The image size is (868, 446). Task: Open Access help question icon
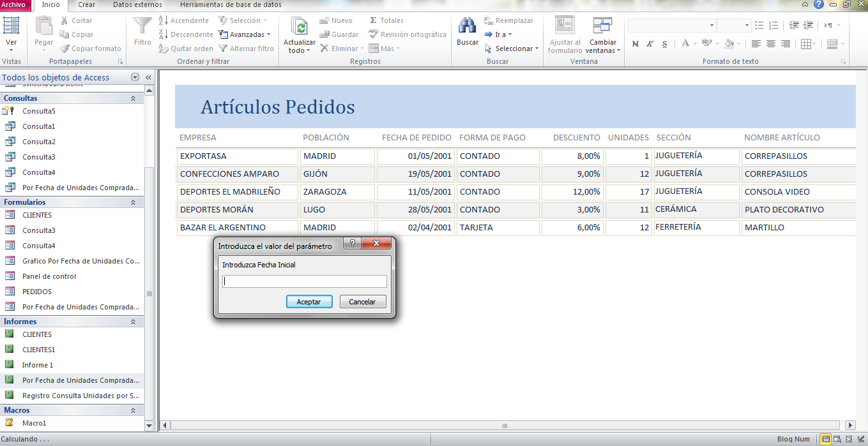coord(819,4)
